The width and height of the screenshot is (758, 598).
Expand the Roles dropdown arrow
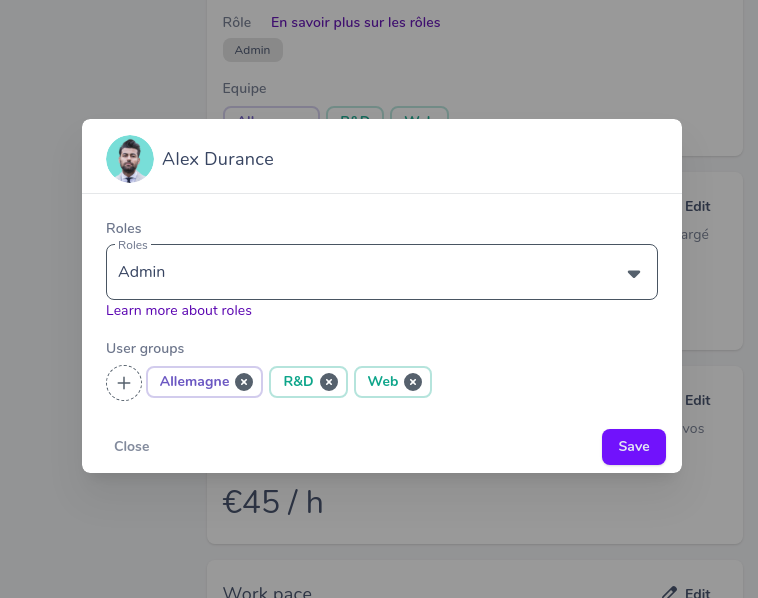[x=634, y=274]
